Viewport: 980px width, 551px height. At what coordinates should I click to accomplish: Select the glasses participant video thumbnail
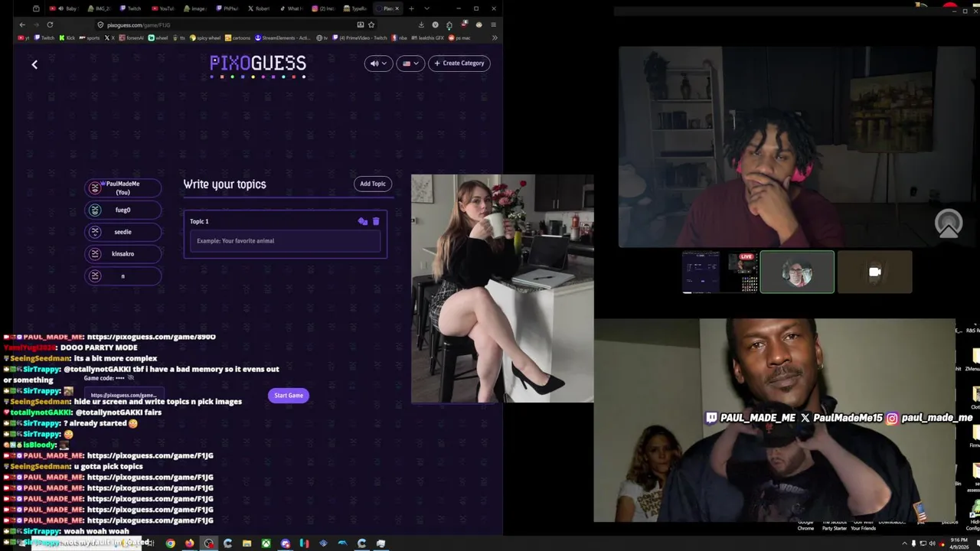click(x=797, y=272)
